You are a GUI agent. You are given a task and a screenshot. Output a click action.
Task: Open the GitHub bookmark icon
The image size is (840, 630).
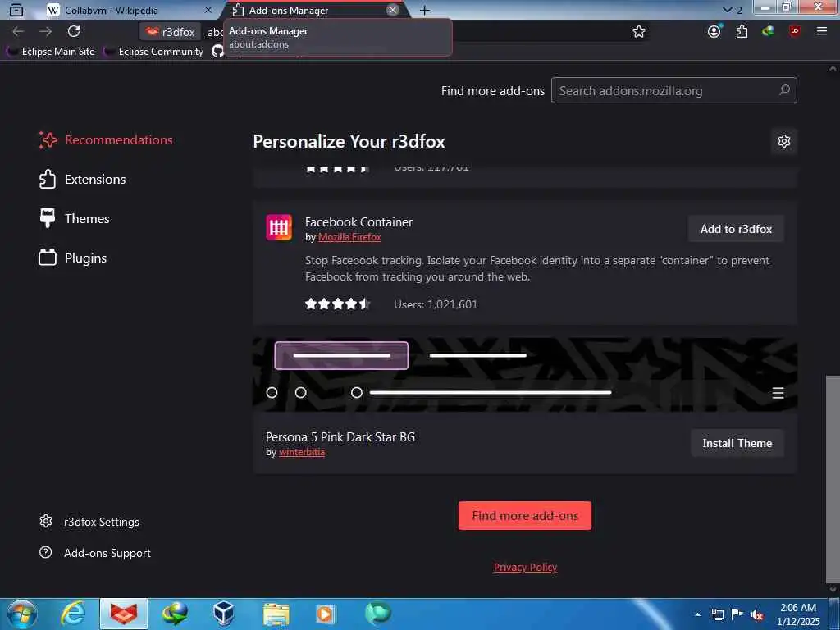point(217,52)
